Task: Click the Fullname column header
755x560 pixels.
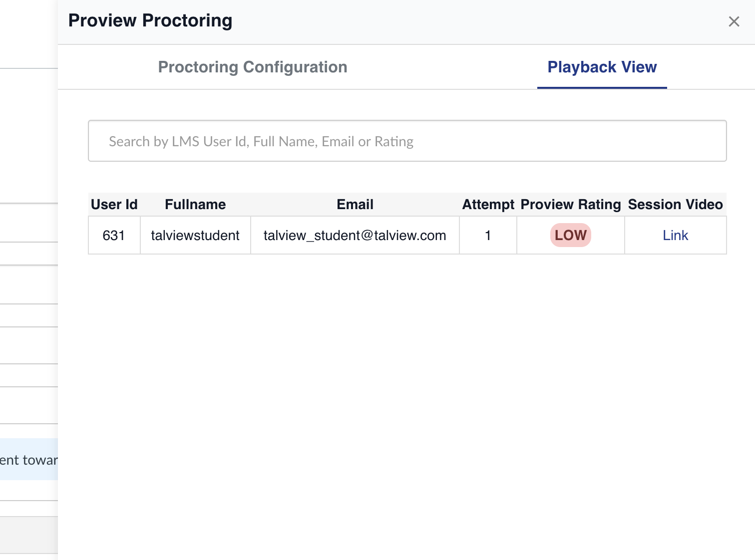Action: pos(195,204)
